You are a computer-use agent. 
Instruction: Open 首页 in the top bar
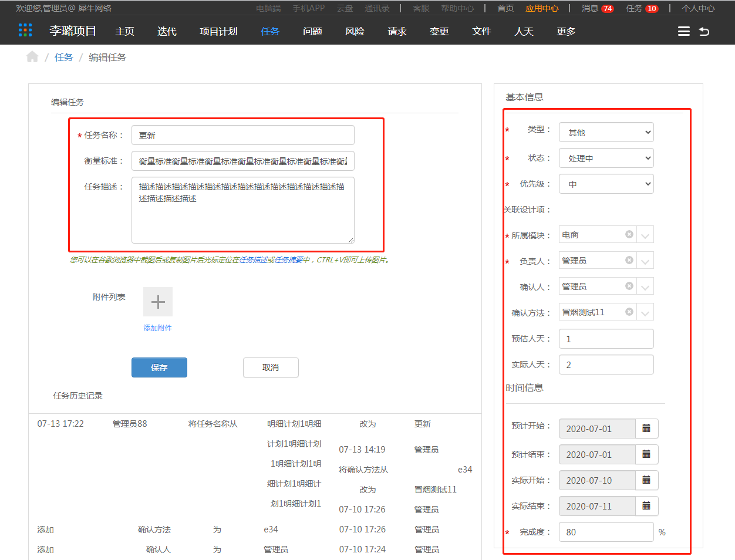click(505, 8)
